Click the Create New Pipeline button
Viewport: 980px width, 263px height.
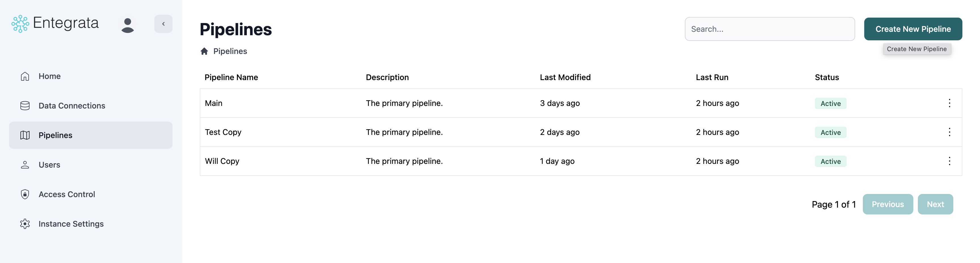pyautogui.click(x=913, y=29)
